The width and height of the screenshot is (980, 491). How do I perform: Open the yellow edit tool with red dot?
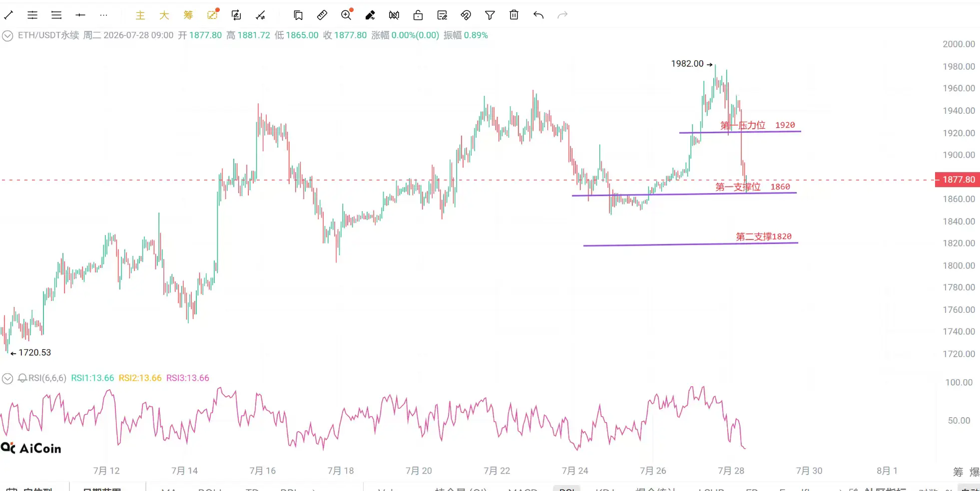pyautogui.click(x=213, y=15)
